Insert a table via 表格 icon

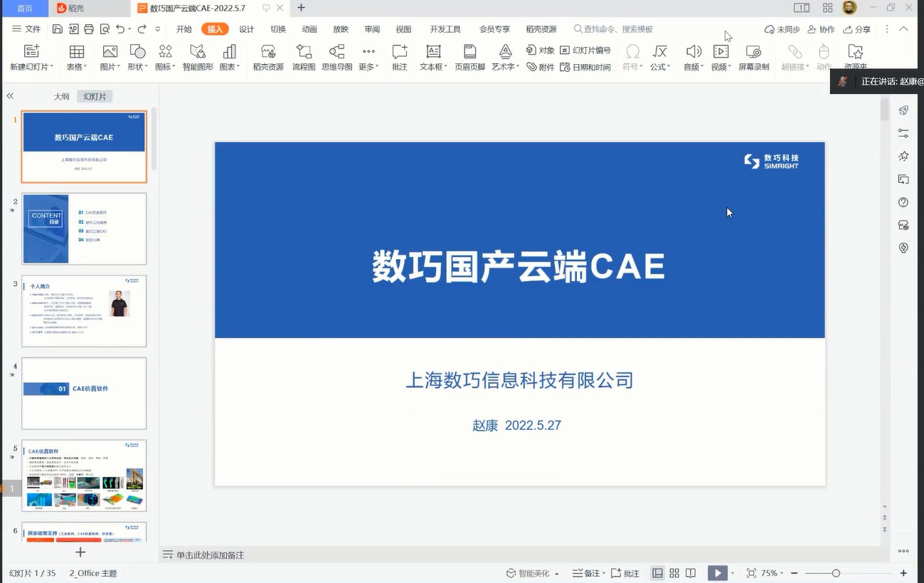pyautogui.click(x=76, y=58)
